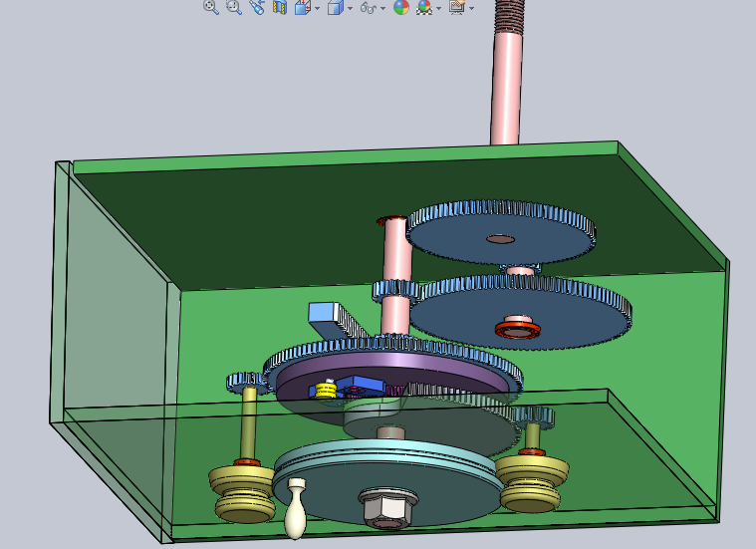The image size is (756, 549).
Task: Select the hex nut on the cyan disc
Action: coord(387,507)
